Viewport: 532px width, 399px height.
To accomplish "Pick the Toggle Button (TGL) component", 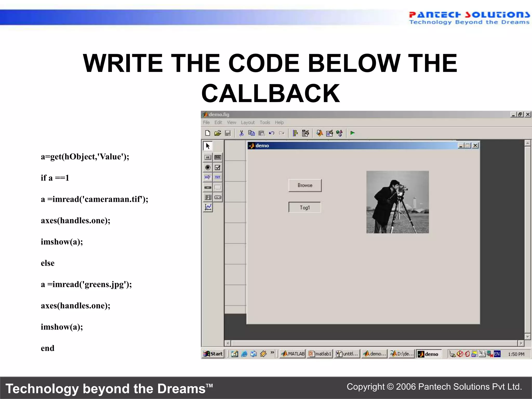I will [x=218, y=157].
